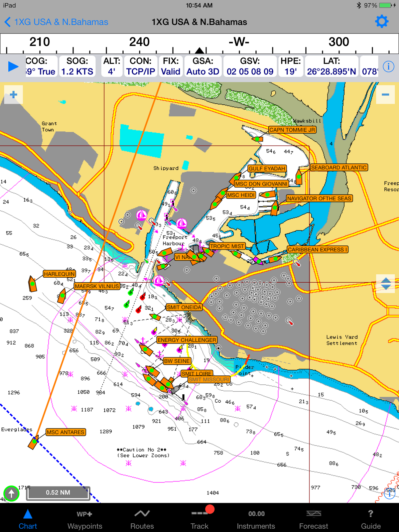Select the SOG 1.2 KTS field
The height and width of the screenshot is (532, 399).
click(x=77, y=66)
